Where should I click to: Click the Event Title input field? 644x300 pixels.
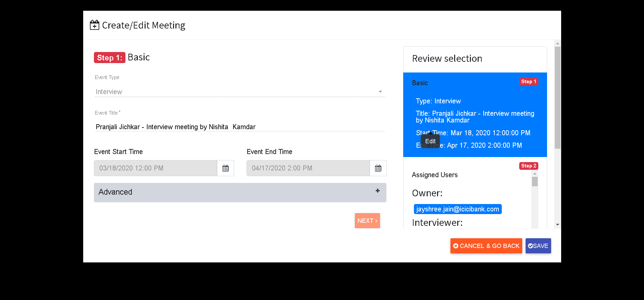240,127
